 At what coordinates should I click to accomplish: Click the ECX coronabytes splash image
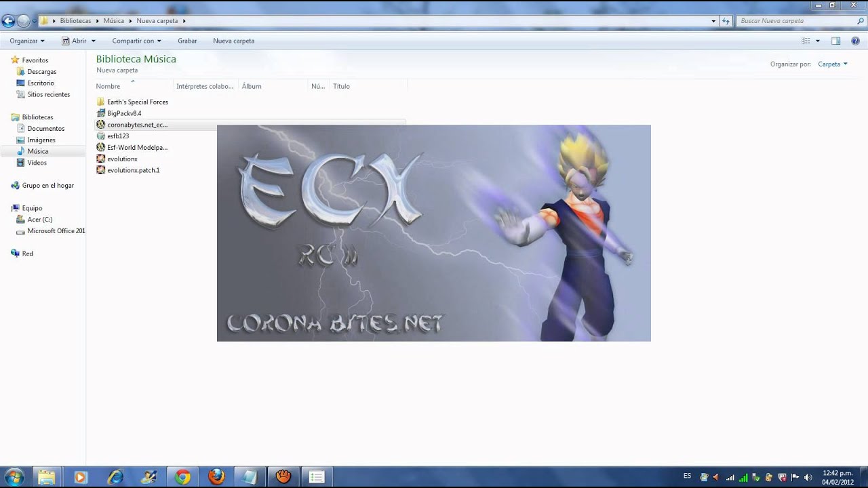point(433,233)
